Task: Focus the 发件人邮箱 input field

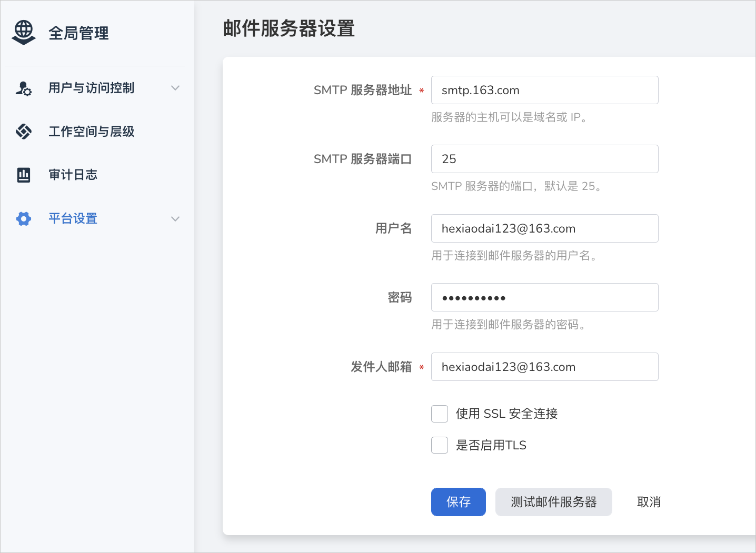Action: pyautogui.click(x=545, y=367)
